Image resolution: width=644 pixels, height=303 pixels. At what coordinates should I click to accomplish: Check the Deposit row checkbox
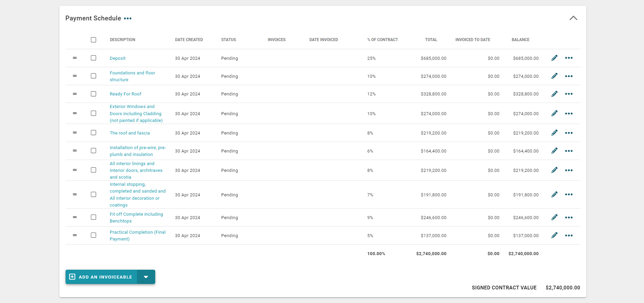pyautogui.click(x=93, y=58)
